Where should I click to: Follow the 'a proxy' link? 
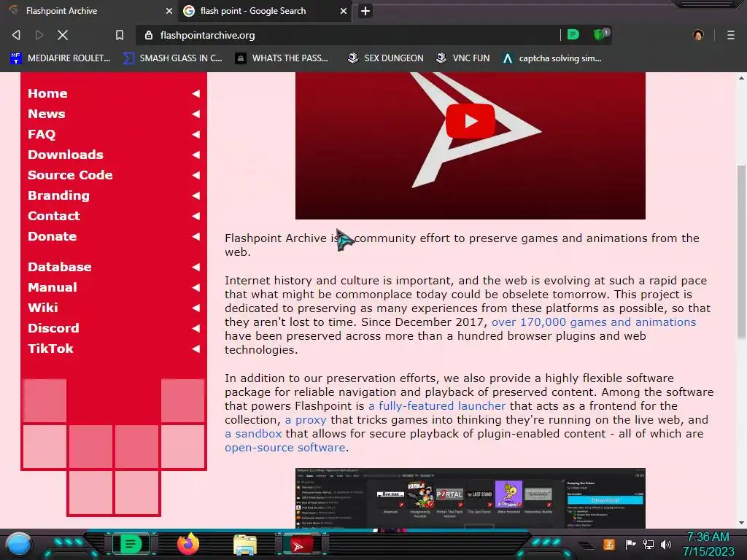306,420
